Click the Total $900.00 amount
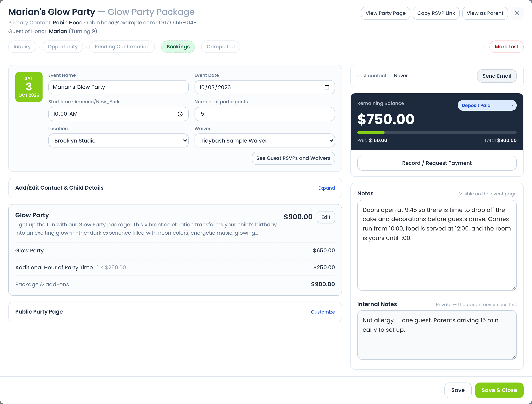The height and width of the screenshot is (404, 532). tap(500, 140)
